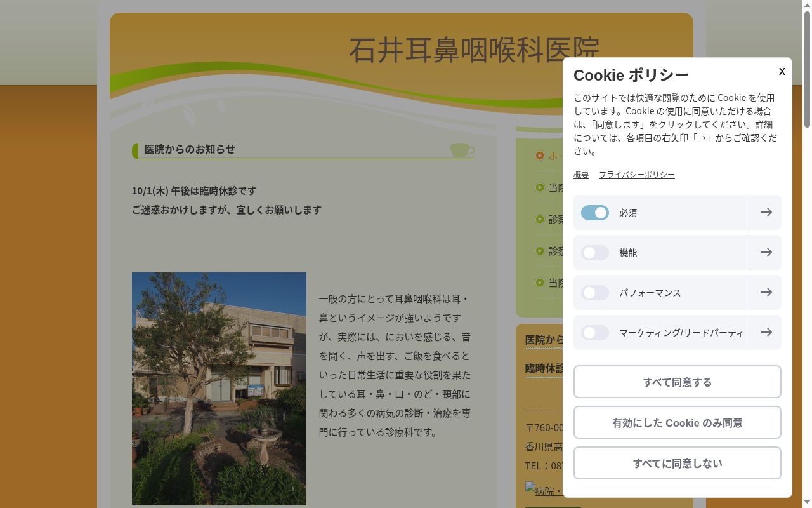The height and width of the screenshot is (508, 812).
Task: Click 有効にした Cookie のみ同意 button
Action: [678, 422]
